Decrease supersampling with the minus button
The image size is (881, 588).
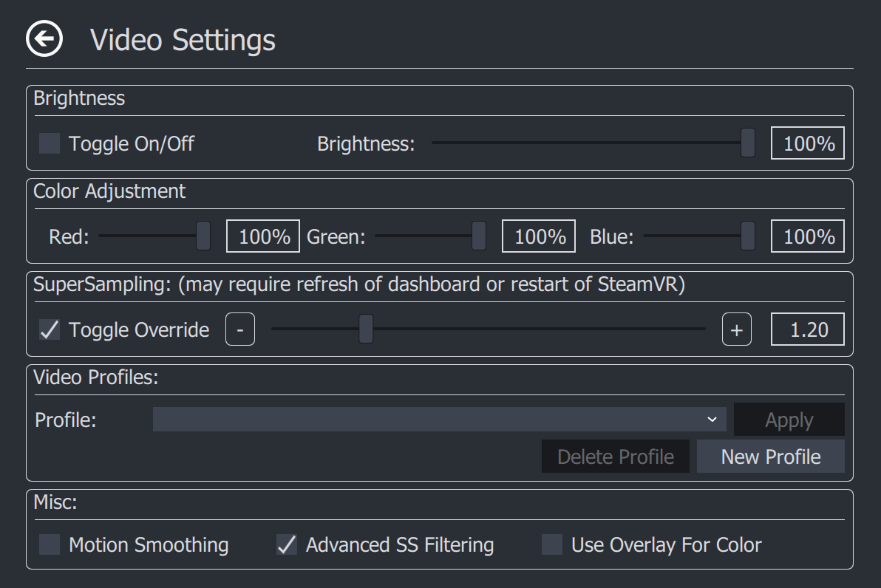point(240,329)
